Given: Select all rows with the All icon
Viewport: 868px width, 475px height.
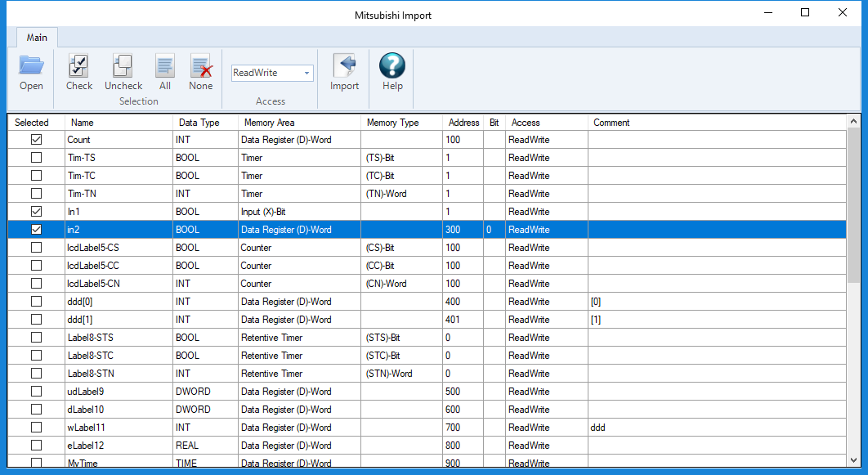Looking at the screenshot, I should (165, 66).
